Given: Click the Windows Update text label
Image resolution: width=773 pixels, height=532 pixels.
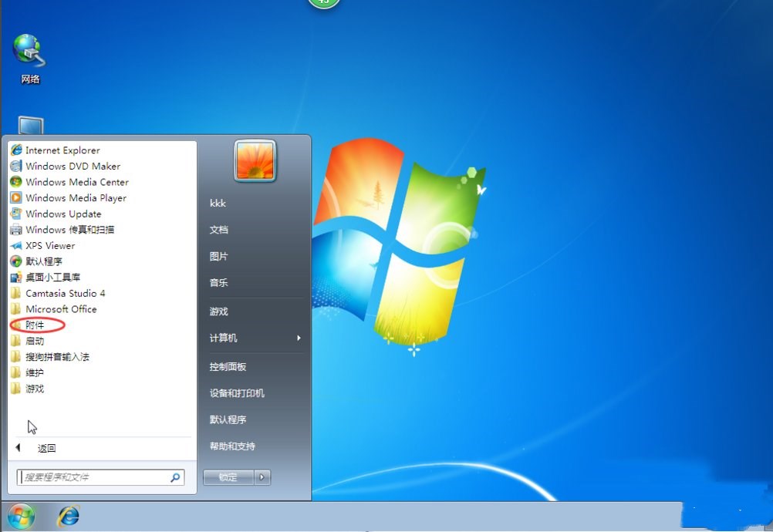Looking at the screenshot, I should (63, 214).
